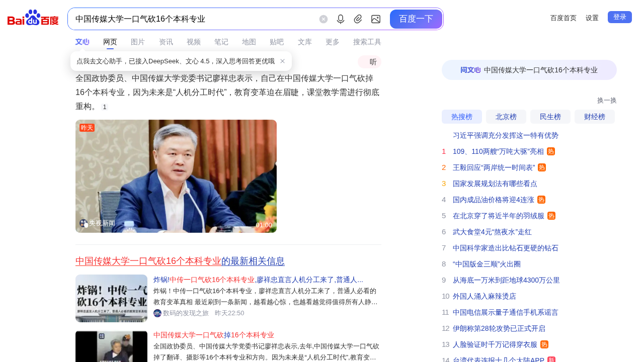Clear the search box text
Image resolution: width=644 pixels, height=362 pixels.
pos(324,19)
